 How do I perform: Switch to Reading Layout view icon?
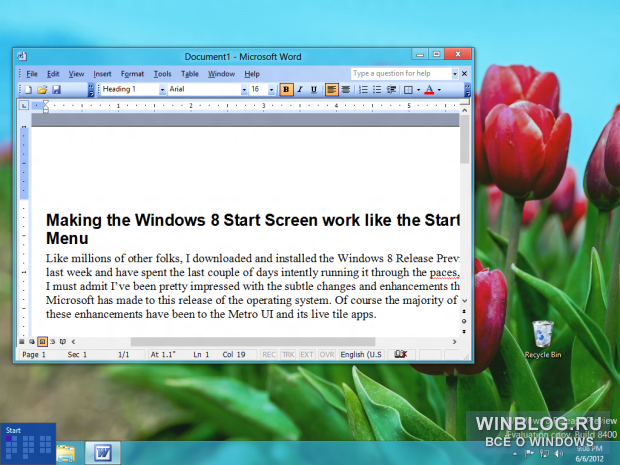(62, 341)
